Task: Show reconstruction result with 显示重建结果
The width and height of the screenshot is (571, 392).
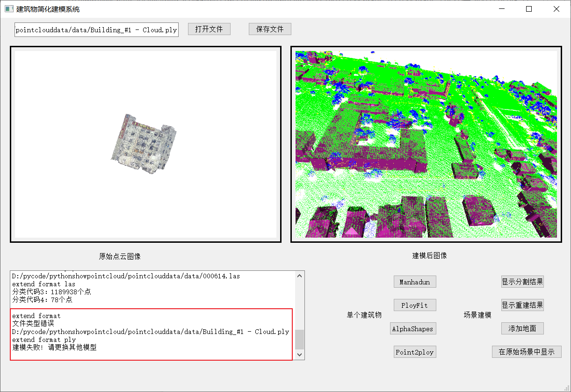Action: pyautogui.click(x=522, y=305)
